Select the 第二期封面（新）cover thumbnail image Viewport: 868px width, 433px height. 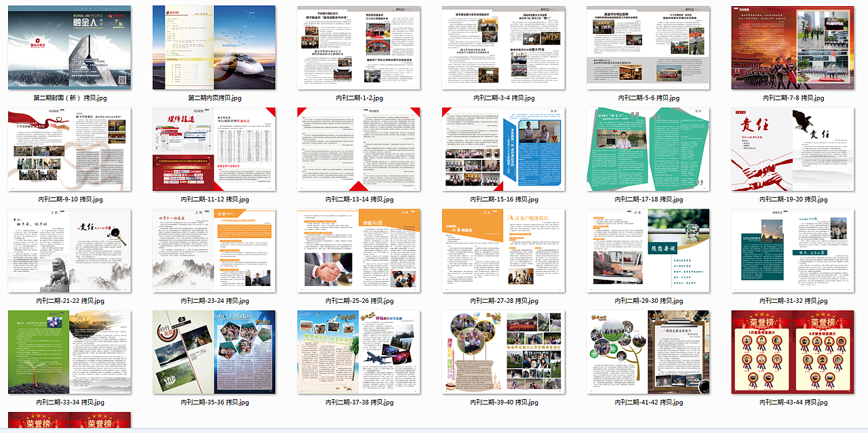tap(70, 47)
